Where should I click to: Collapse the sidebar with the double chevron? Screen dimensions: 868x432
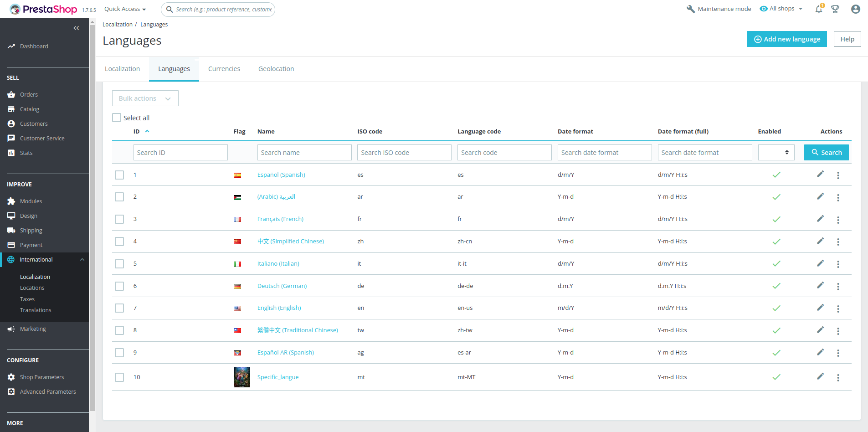76,28
